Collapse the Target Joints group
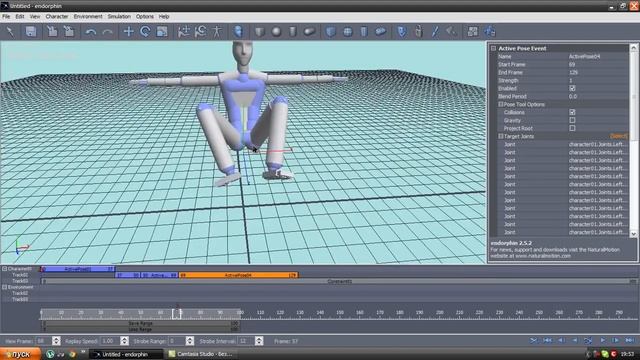 (x=500, y=136)
